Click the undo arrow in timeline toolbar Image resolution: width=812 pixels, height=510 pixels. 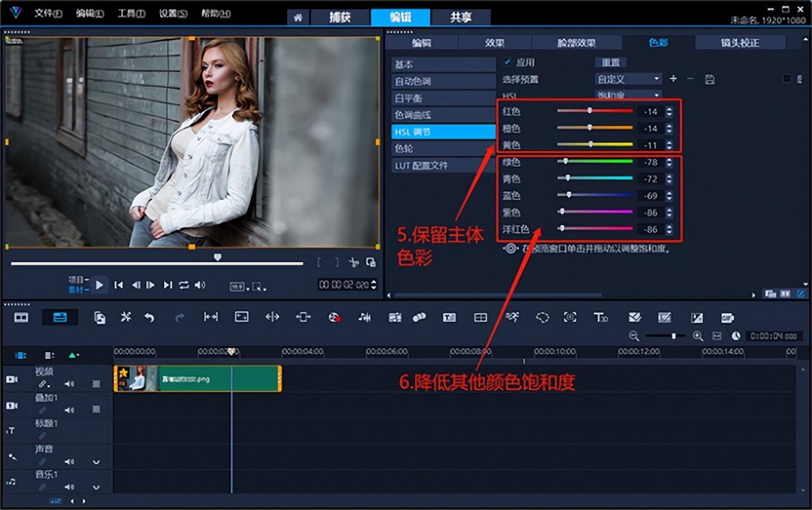(x=149, y=318)
